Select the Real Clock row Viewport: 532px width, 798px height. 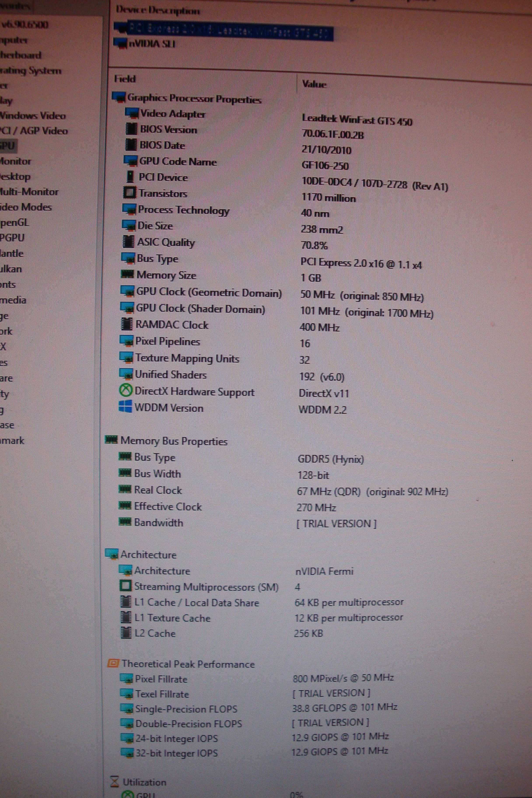283,491
